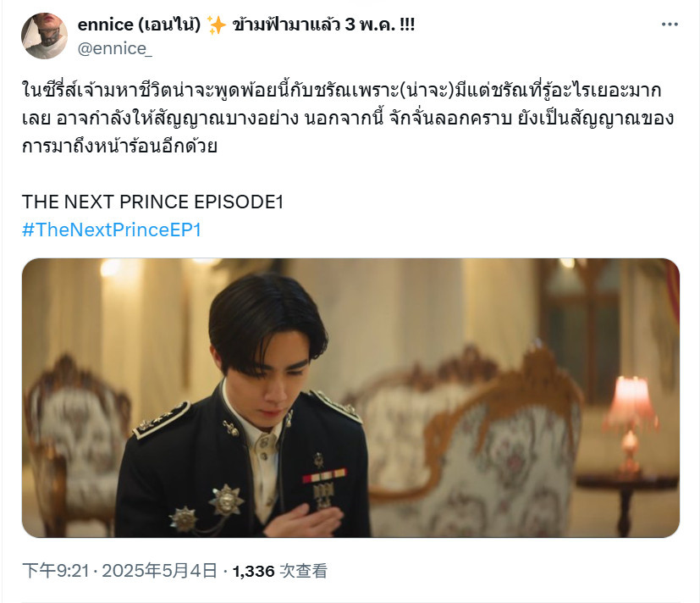This screenshot has width=700, height=603.
Task: Open the #TheNextPrinceEP1 hashtag
Action: [112, 230]
